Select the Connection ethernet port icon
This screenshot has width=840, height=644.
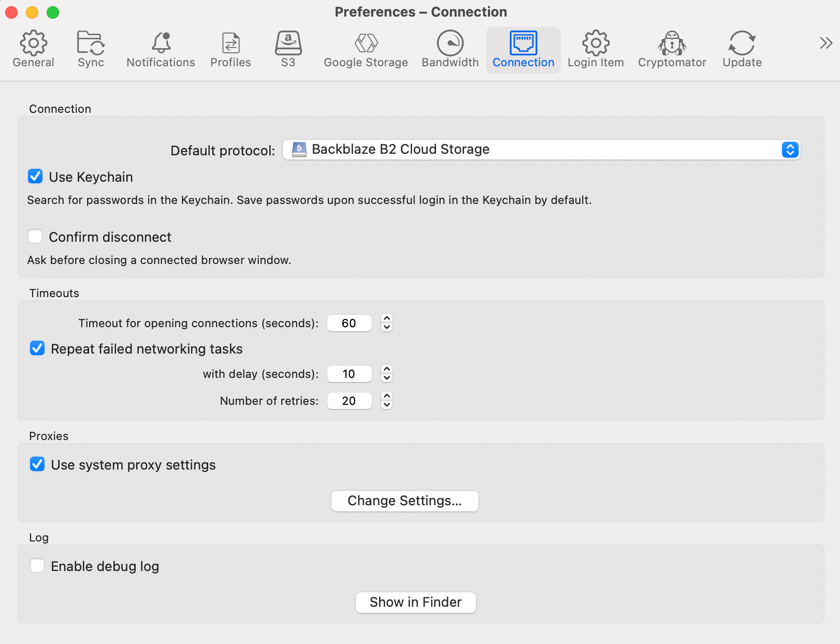click(x=523, y=42)
